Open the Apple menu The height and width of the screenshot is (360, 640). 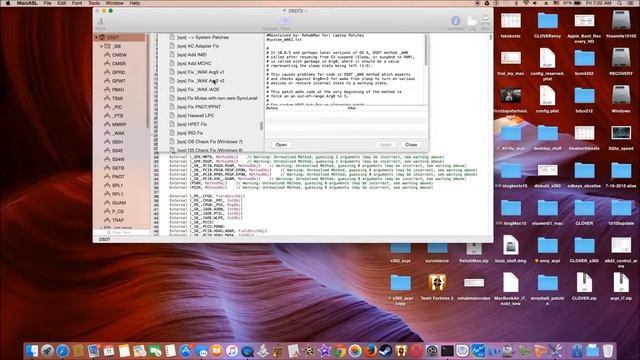[x=7, y=3]
